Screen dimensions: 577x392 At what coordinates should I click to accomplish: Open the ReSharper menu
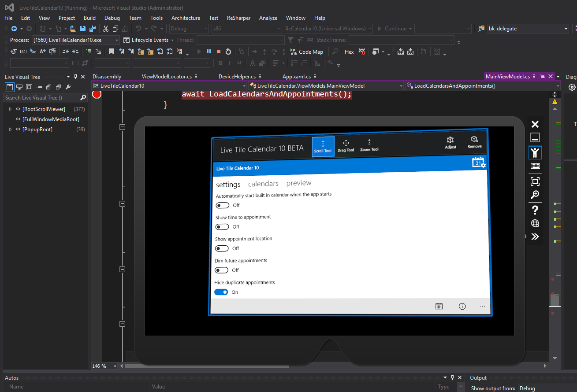tap(238, 18)
